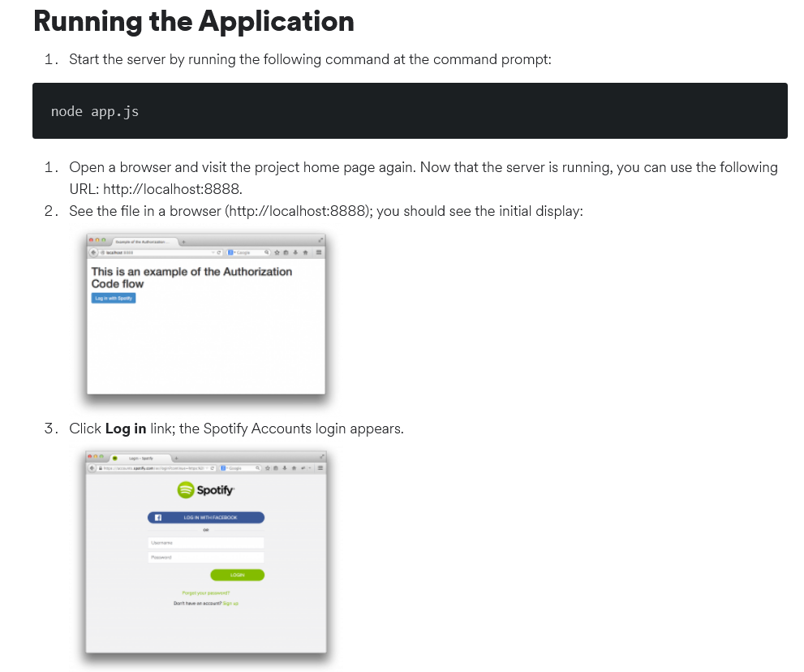Image resolution: width=804 pixels, height=672 pixels.
Task: Click the 'Sign up' link
Action: [x=230, y=603]
